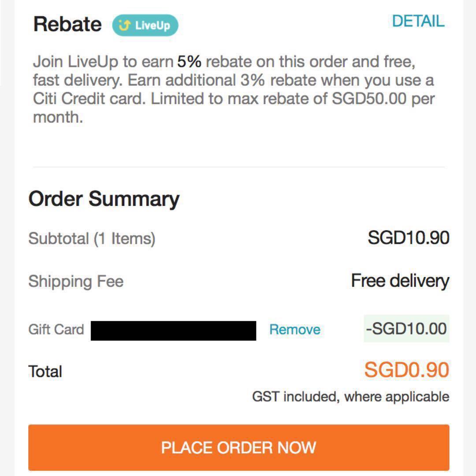Click the redacted gift card number field
The image size is (476, 476).
pyautogui.click(x=173, y=329)
